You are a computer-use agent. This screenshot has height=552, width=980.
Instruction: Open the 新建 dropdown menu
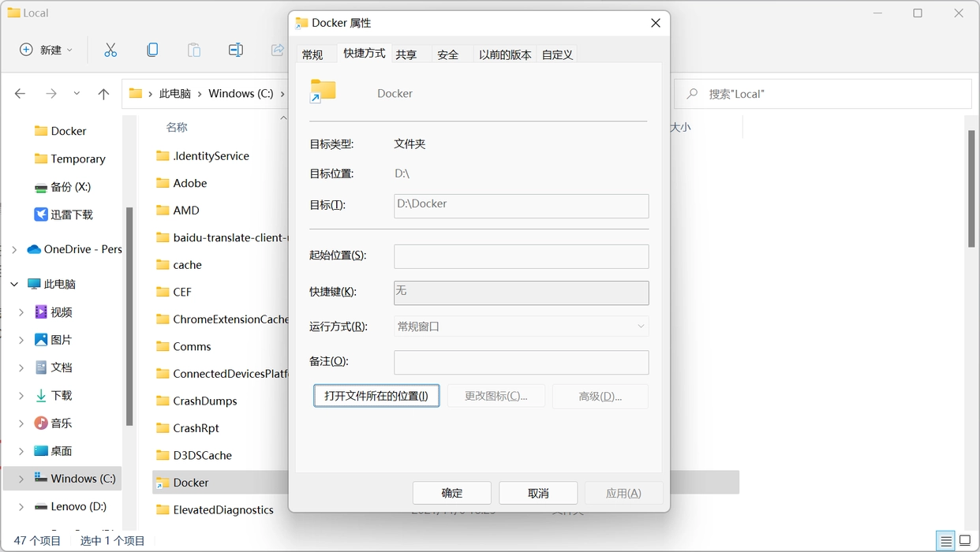pos(47,50)
